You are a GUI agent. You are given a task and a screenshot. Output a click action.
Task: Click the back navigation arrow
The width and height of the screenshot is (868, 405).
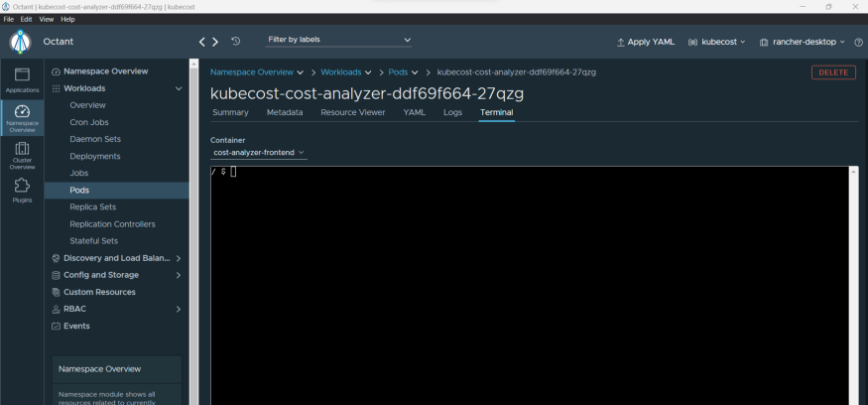tap(202, 42)
